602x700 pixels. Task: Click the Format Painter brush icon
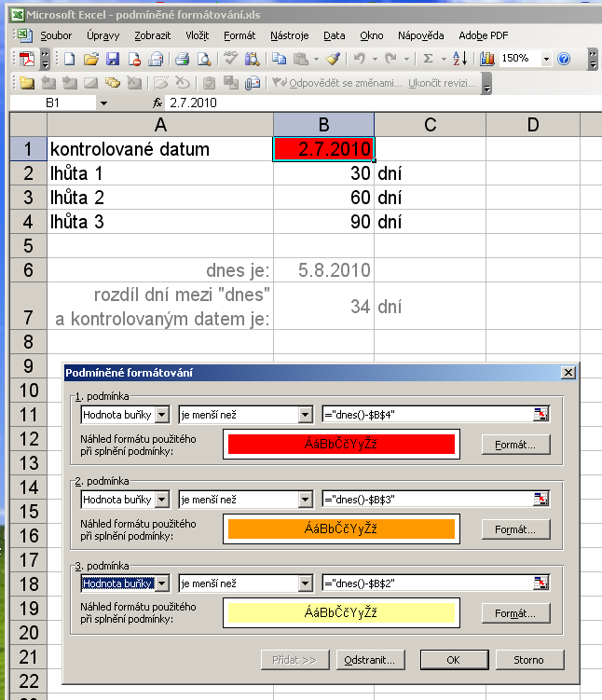coord(333,59)
